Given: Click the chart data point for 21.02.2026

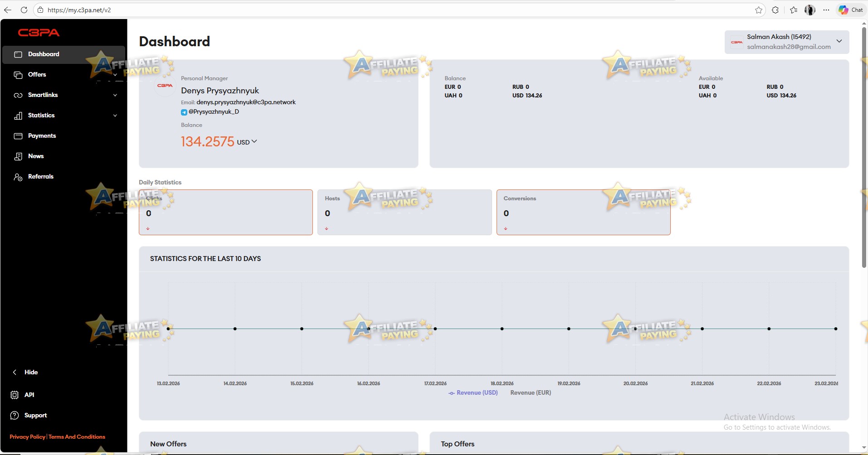Looking at the screenshot, I should pyautogui.click(x=702, y=329).
